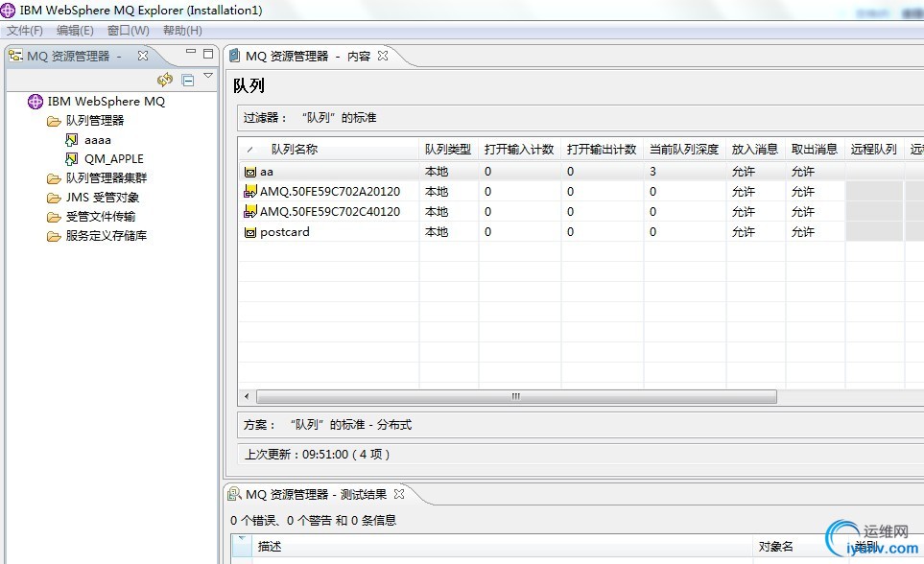Click the QM_APPLE queue manager icon
Viewport: 924px width, 564px height.
pyautogui.click(x=71, y=159)
